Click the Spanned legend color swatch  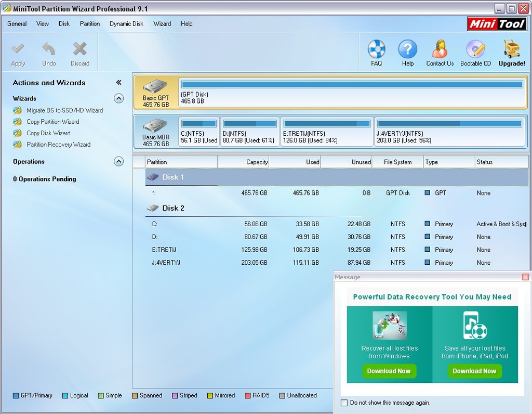[135, 396]
